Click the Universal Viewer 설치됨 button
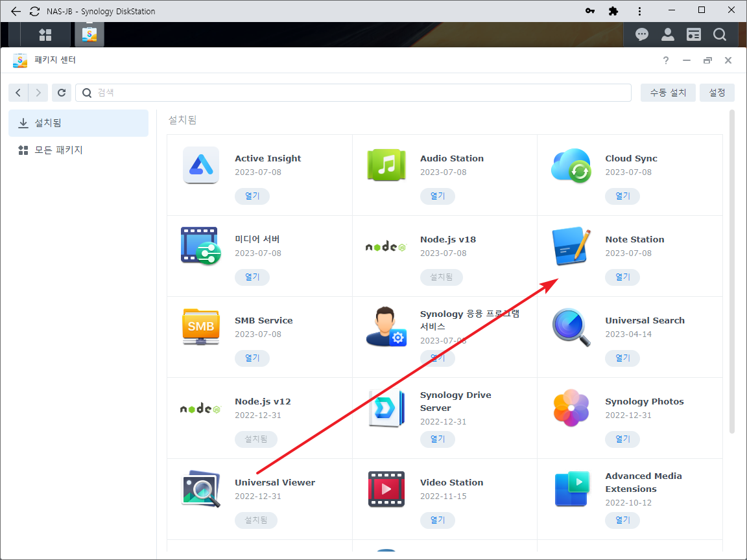The width and height of the screenshot is (747, 560). point(256,520)
